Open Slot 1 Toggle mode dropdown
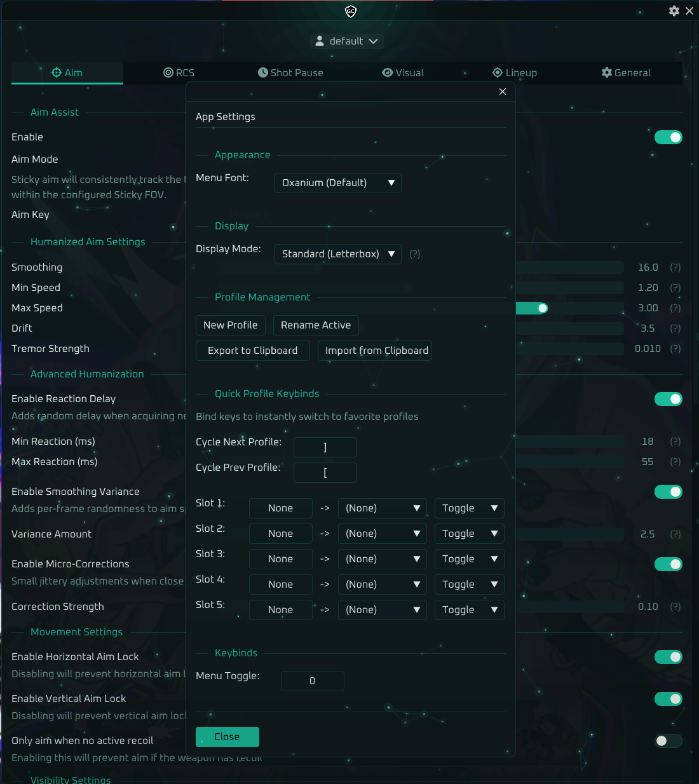699x784 pixels. [x=470, y=508]
